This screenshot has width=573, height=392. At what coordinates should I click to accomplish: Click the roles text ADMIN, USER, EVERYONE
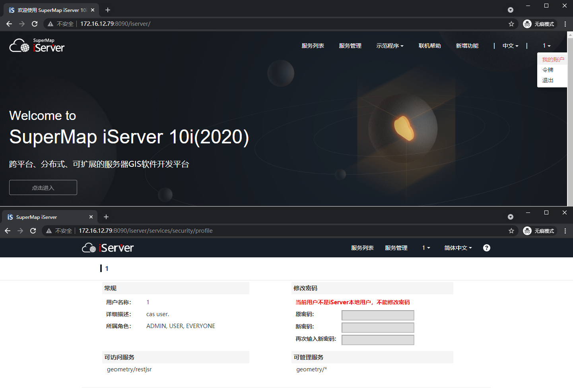pos(181,326)
